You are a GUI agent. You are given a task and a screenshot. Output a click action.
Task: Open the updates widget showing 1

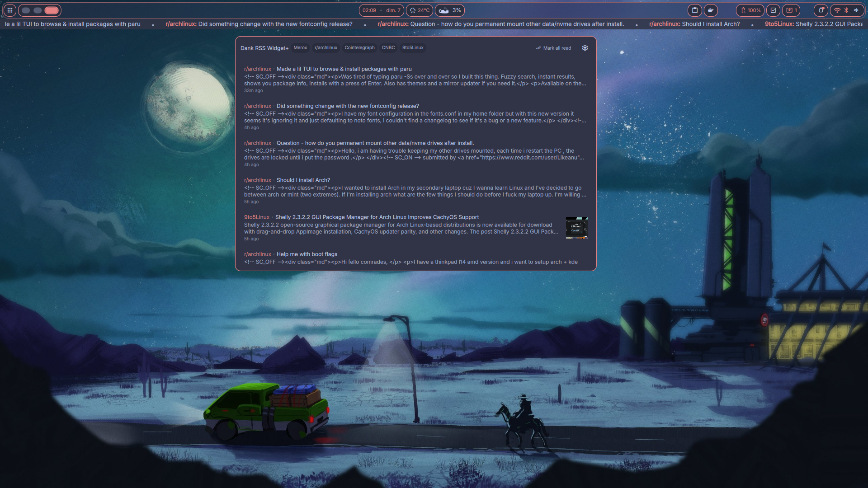tap(791, 10)
